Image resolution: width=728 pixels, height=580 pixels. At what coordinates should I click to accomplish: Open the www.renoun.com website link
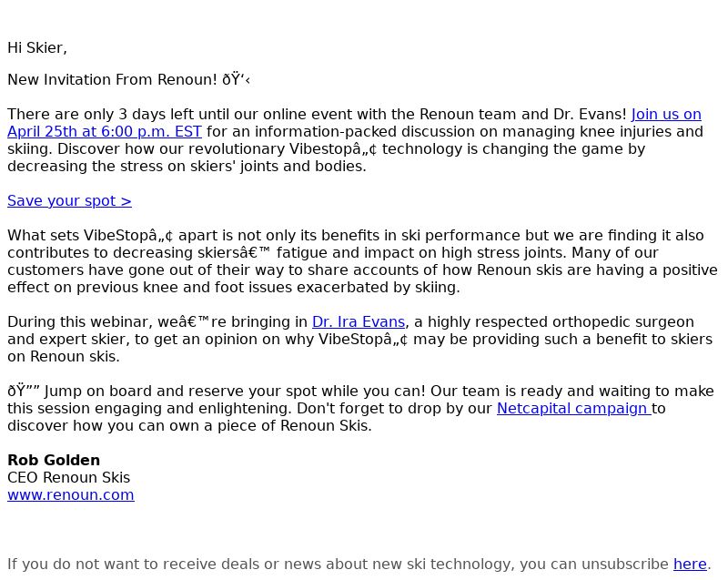click(x=70, y=494)
